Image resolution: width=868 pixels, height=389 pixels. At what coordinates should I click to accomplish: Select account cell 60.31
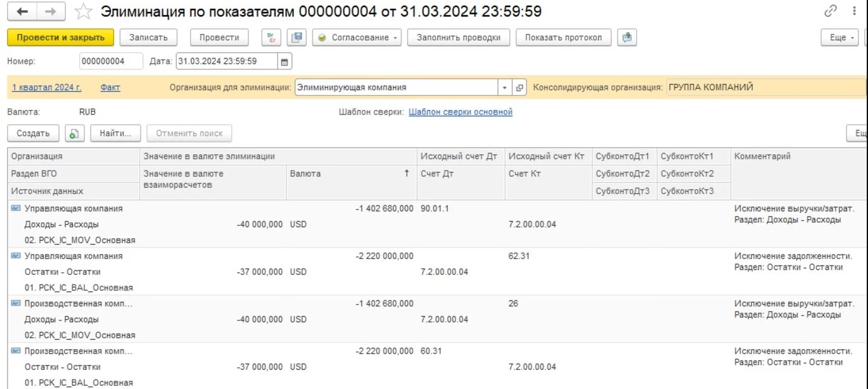[431, 351]
